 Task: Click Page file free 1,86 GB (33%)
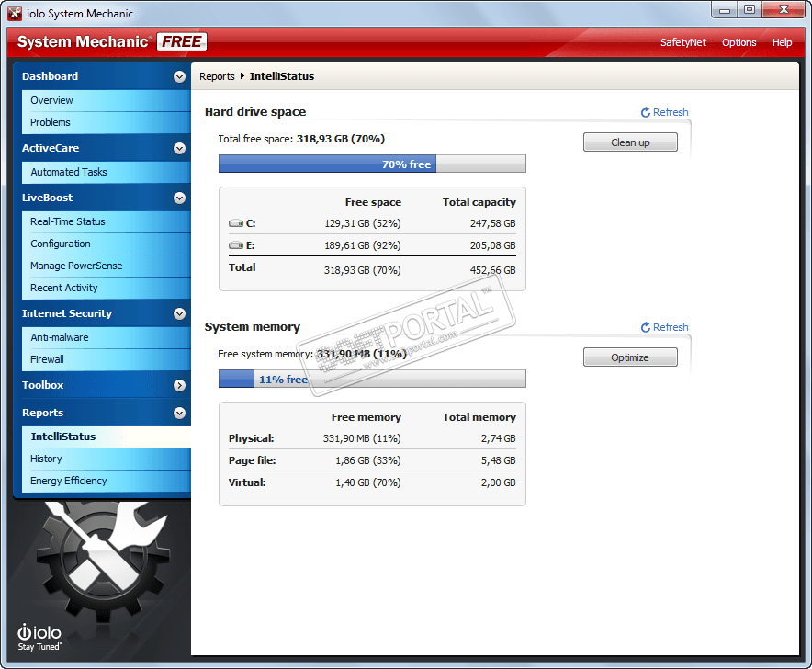[368, 460]
